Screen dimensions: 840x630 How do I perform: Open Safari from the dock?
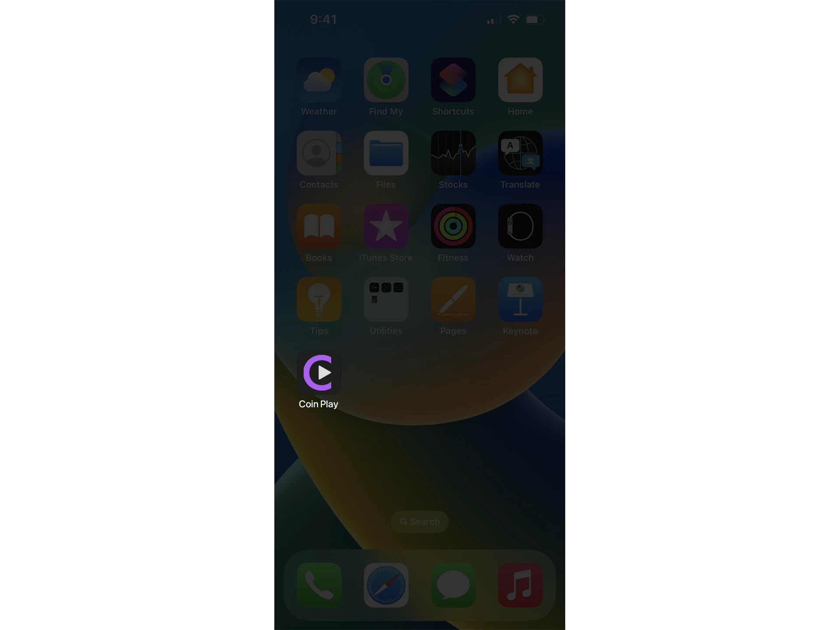[385, 584]
